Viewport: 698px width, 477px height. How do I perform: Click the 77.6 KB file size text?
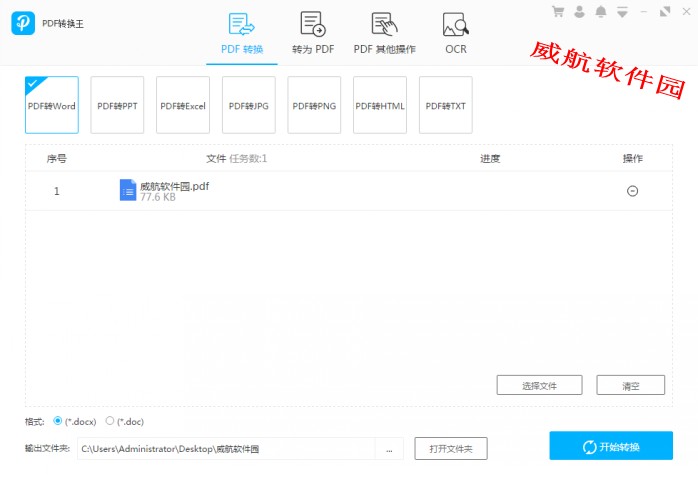(158, 197)
